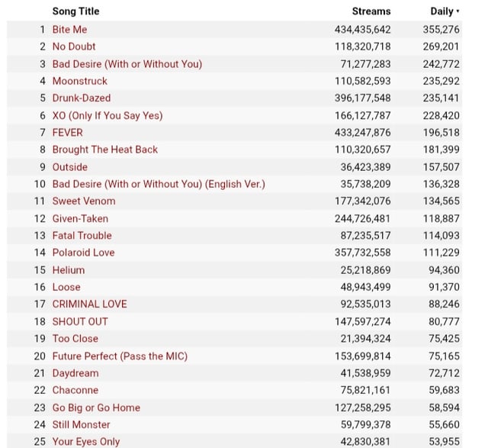
Task: Open Bad Desire (With or Without You) link
Action: tap(127, 63)
